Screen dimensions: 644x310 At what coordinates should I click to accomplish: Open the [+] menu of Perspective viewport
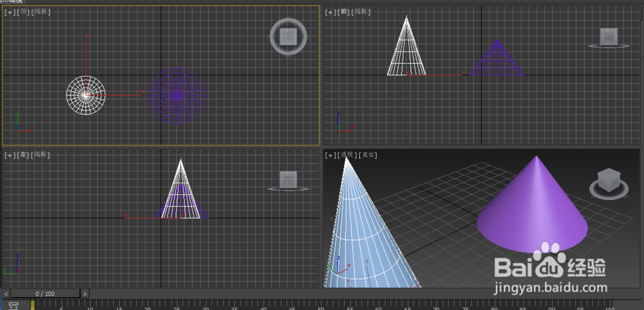pyautogui.click(x=330, y=155)
